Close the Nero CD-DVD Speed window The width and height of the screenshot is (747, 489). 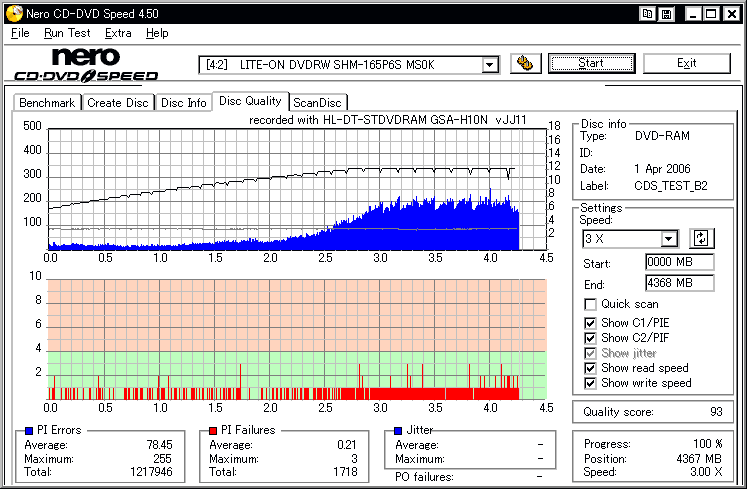point(732,14)
